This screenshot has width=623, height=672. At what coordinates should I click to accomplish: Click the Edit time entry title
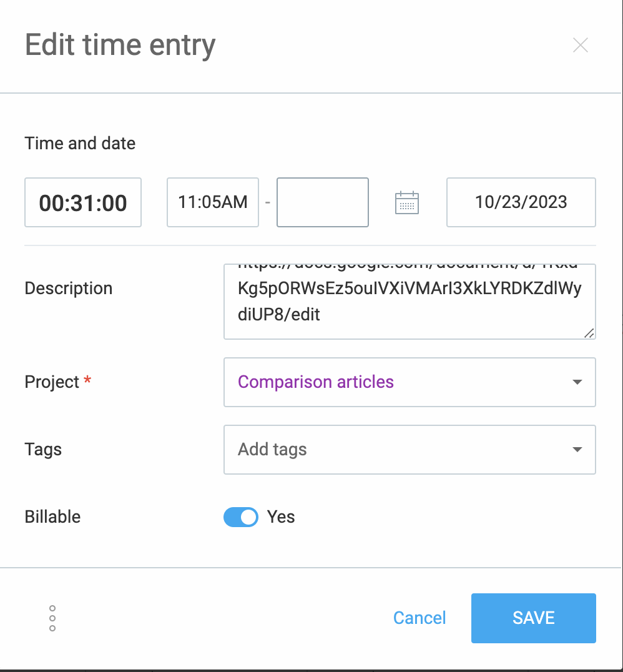point(120,45)
